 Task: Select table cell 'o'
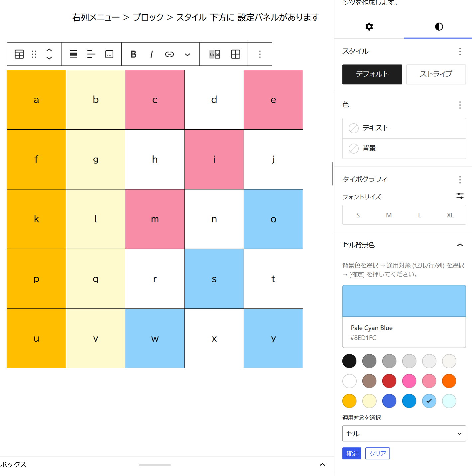tap(273, 219)
